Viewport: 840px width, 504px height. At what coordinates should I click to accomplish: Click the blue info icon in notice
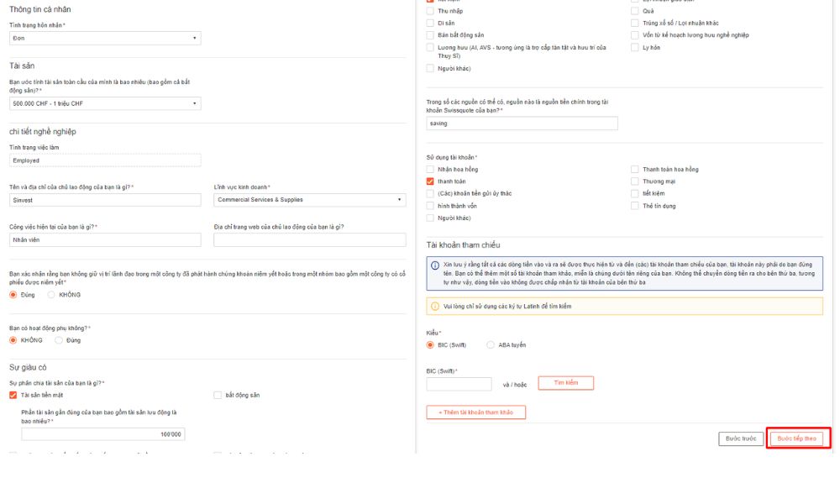(435, 265)
